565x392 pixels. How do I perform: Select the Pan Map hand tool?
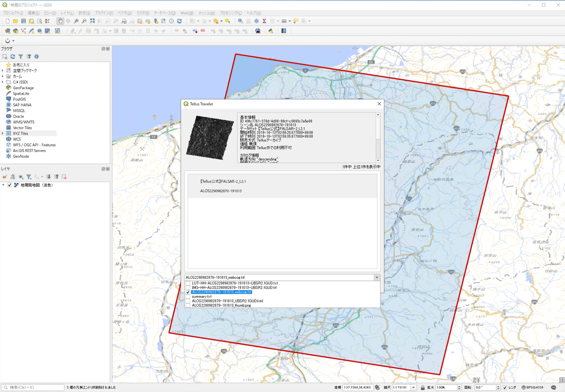point(60,21)
